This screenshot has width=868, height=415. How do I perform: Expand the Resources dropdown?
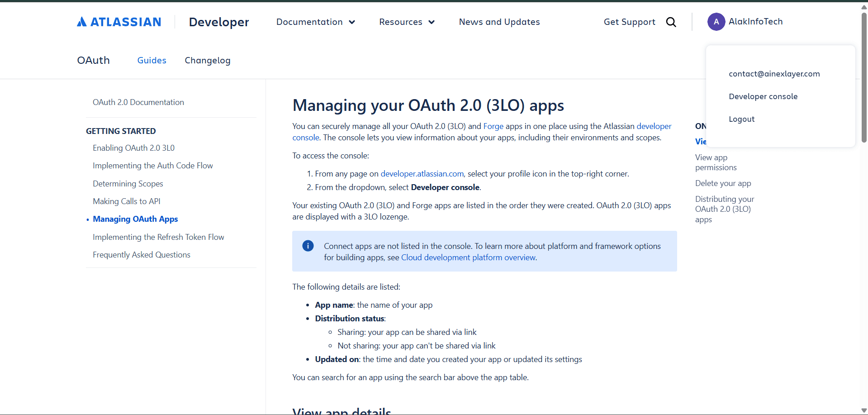pyautogui.click(x=406, y=22)
